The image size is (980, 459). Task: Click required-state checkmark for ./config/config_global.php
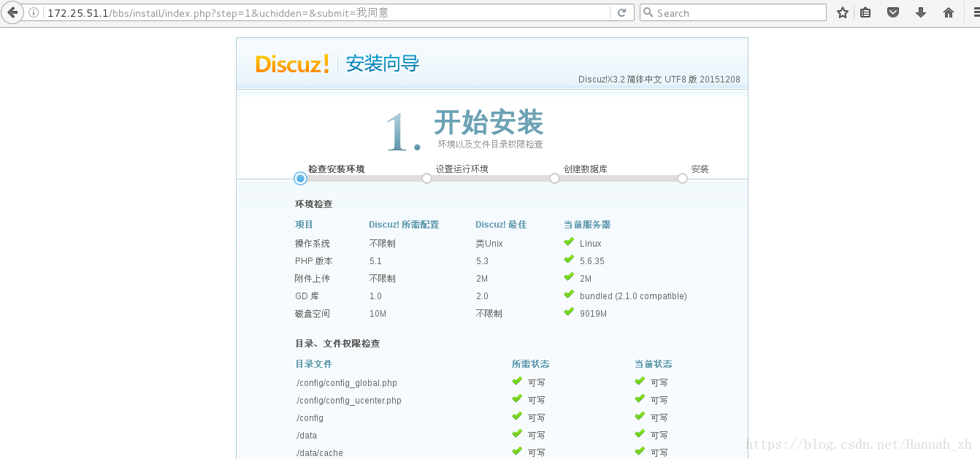(517, 381)
